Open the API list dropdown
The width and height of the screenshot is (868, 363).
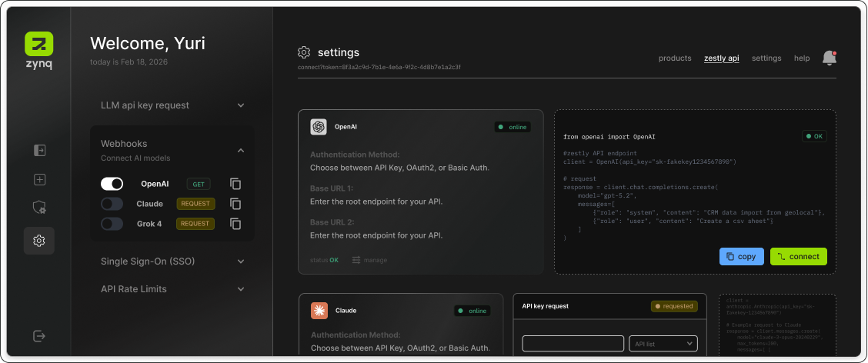pos(663,344)
